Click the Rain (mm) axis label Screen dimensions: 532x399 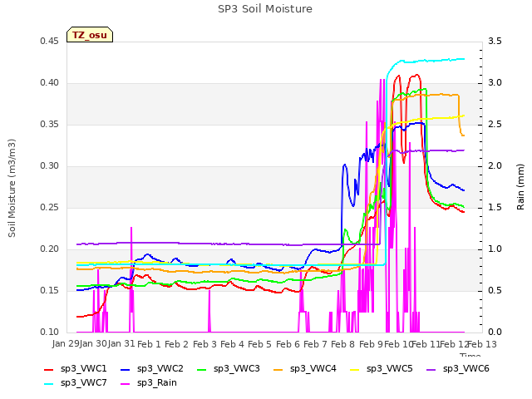[520, 187]
